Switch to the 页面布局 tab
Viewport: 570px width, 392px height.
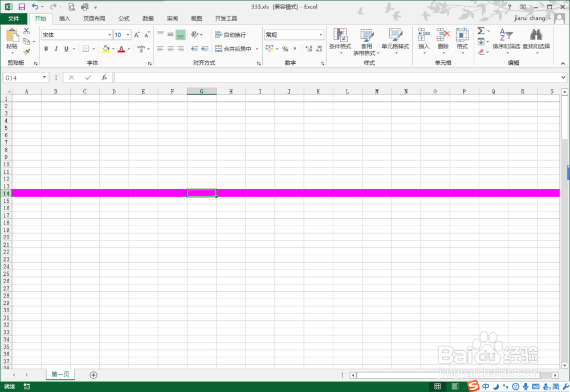tap(94, 19)
